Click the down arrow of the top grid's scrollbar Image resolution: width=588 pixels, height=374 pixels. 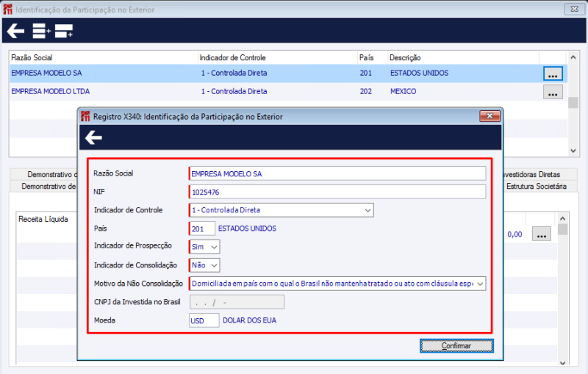[573, 151]
